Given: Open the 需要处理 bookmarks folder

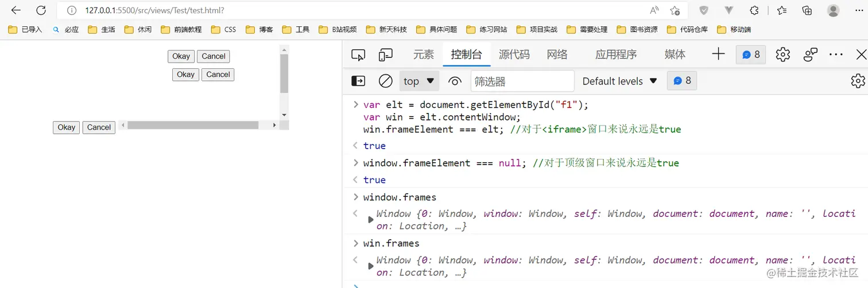Looking at the screenshot, I should click(587, 29).
